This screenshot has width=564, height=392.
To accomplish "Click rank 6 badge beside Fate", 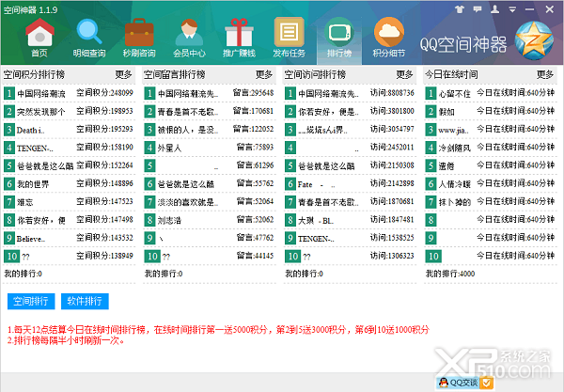I will coord(290,184).
